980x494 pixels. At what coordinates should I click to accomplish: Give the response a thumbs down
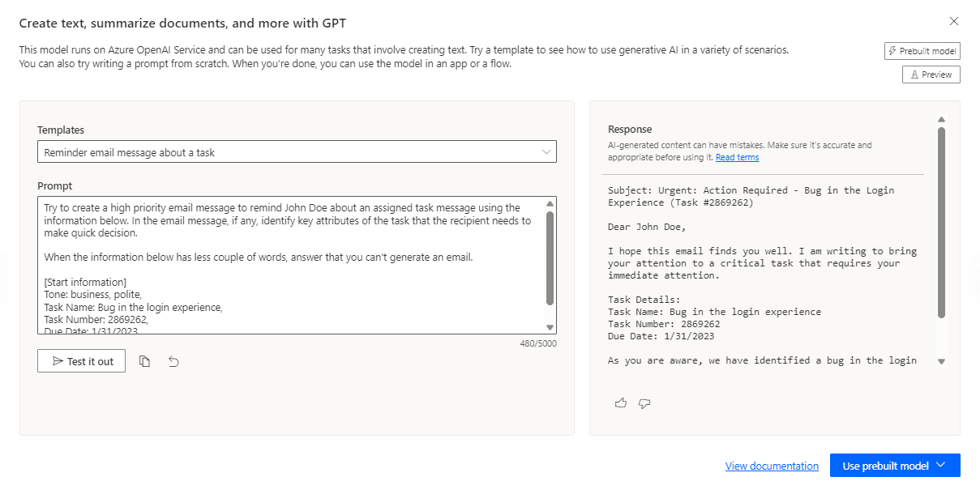[644, 402]
